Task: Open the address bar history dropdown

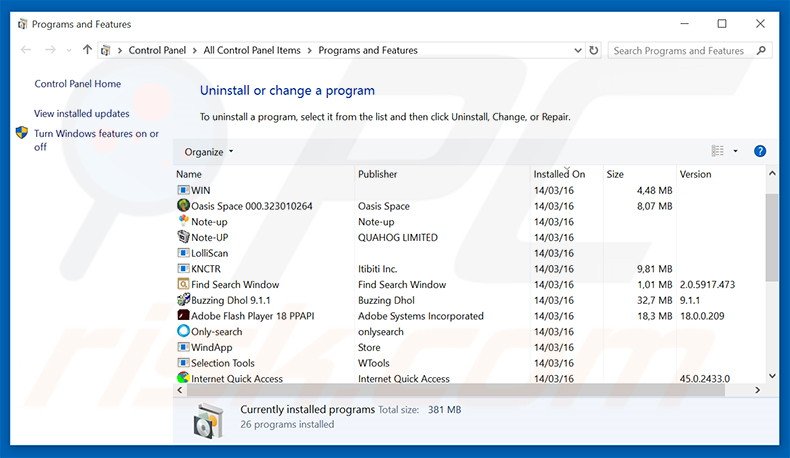Action: coord(577,50)
